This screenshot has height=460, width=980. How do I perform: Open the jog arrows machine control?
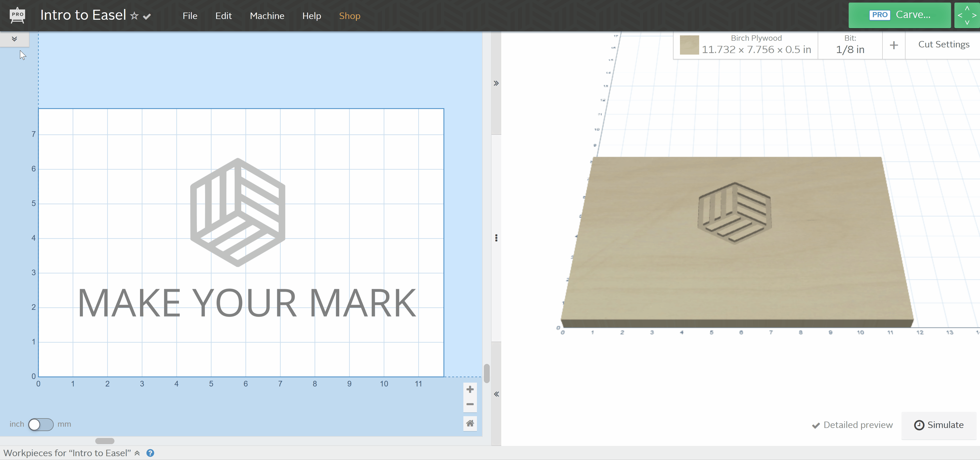[x=967, y=15]
